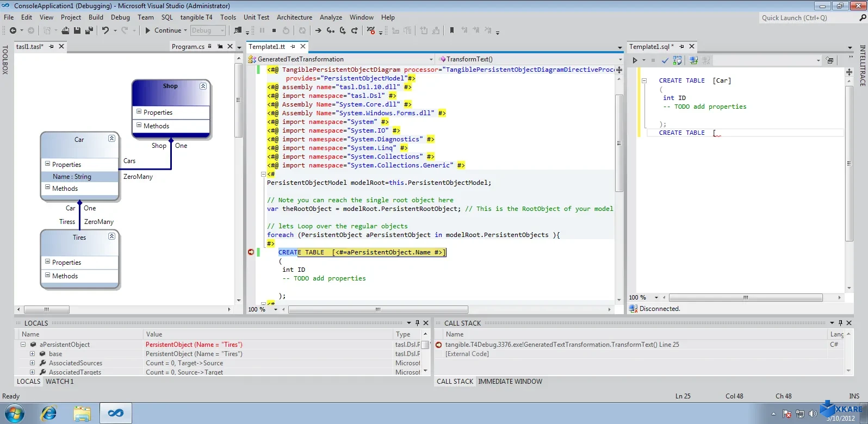Image resolution: width=868 pixels, height=424 pixels.
Task: Stop debugging with the square stop icon
Action: pyautogui.click(x=274, y=30)
